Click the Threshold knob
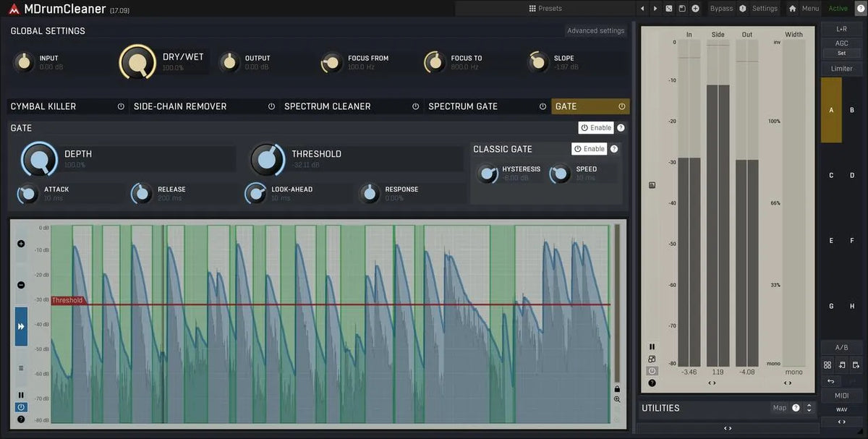The height and width of the screenshot is (439, 868). 268,160
